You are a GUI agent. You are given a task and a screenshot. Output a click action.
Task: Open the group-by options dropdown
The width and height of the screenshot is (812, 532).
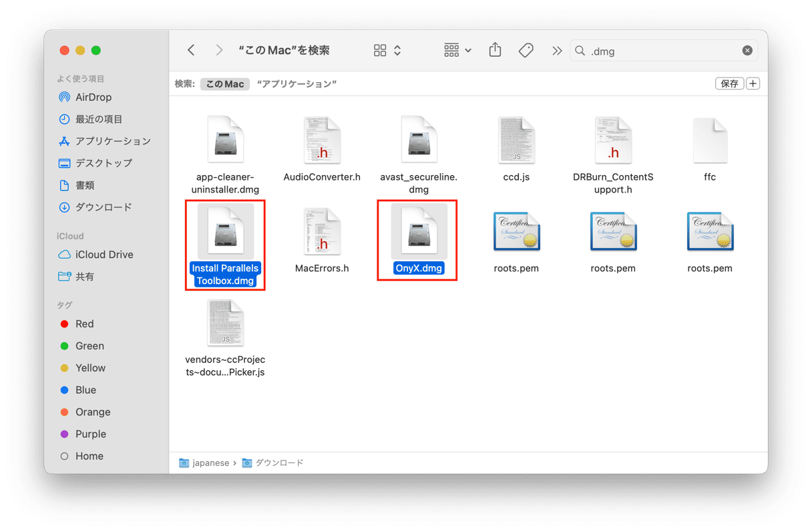pos(457,50)
